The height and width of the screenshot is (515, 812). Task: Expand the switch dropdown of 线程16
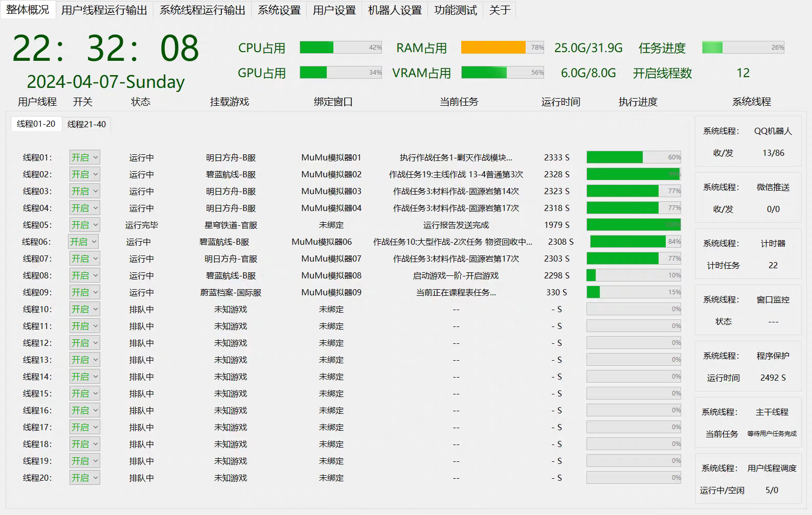[84, 410]
